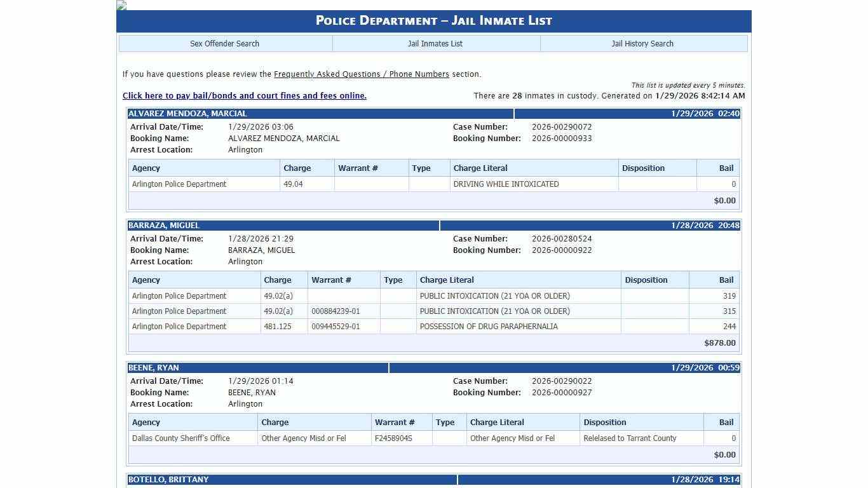Click the $878.00 bail total
Screen dimensions: 868x488
[x=719, y=343]
